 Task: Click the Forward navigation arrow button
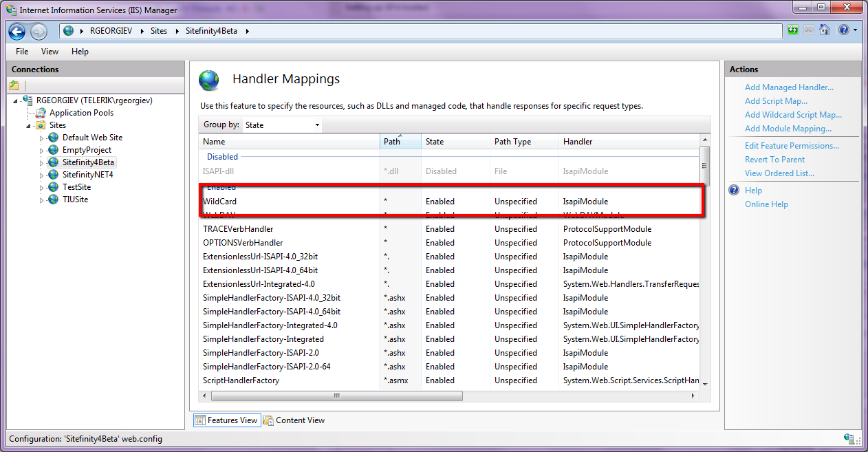[x=39, y=31]
